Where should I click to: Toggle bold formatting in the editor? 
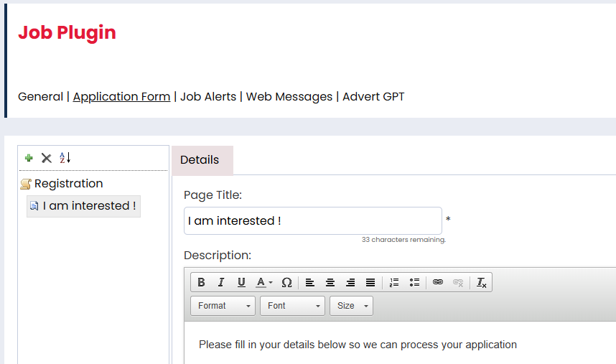tap(201, 283)
